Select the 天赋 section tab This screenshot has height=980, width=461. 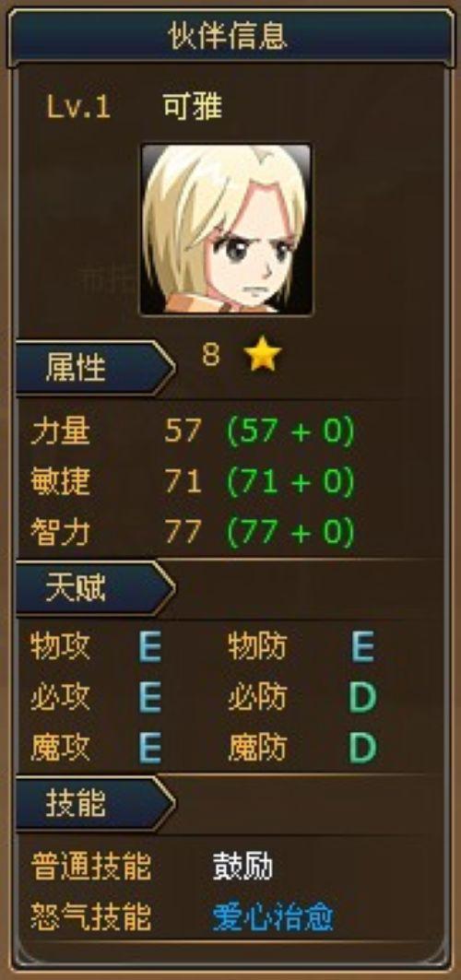[95, 588]
